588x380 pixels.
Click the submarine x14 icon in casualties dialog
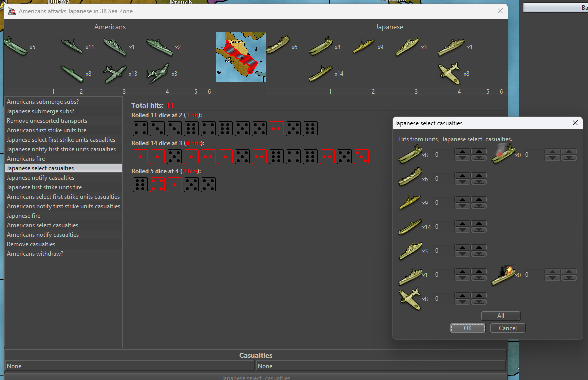(410, 226)
